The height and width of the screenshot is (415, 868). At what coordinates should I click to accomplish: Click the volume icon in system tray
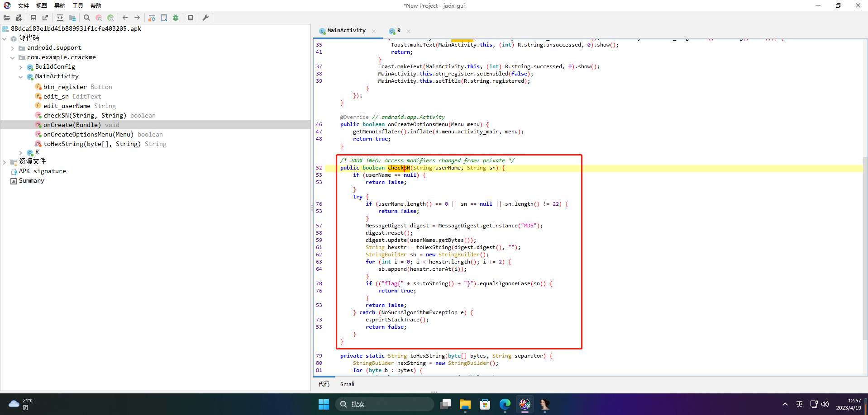coord(825,404)
